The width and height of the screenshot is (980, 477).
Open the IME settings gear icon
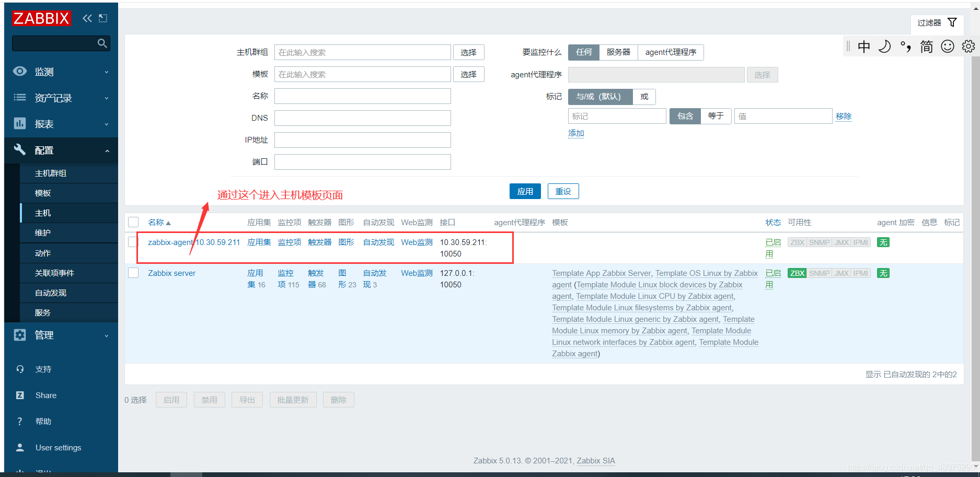(x=969, y=46)
